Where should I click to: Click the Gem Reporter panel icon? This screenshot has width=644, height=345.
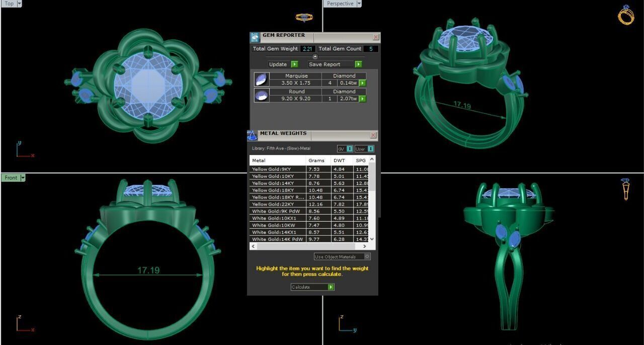(255, 37)
